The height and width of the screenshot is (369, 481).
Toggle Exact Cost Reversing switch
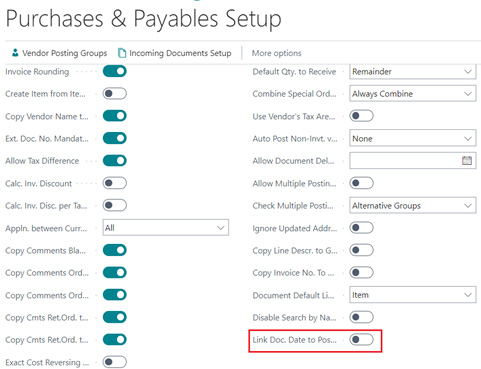coord(115,362)
